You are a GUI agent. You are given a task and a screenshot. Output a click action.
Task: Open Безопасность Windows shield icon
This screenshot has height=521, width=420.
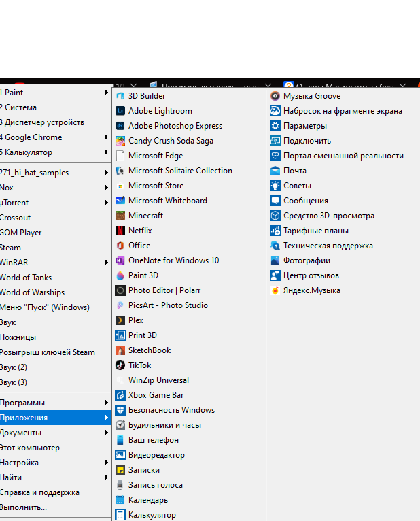[x=120, y=410]
